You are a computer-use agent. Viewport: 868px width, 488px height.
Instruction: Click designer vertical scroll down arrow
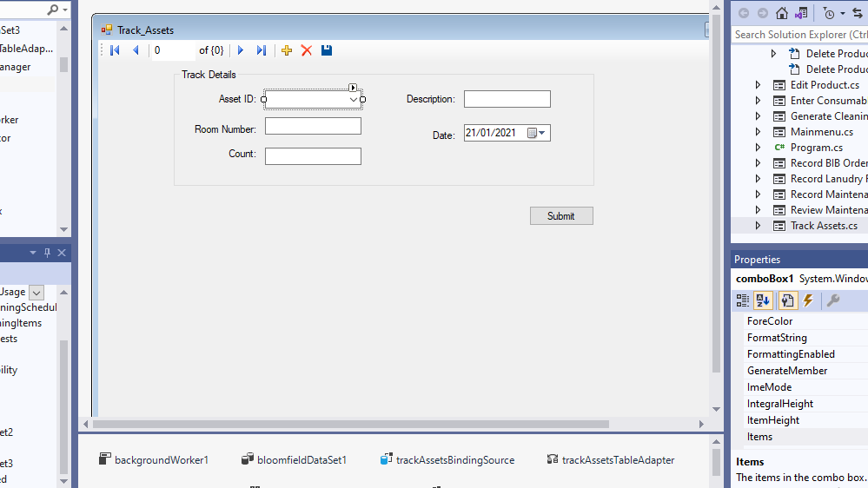point(716,410)
